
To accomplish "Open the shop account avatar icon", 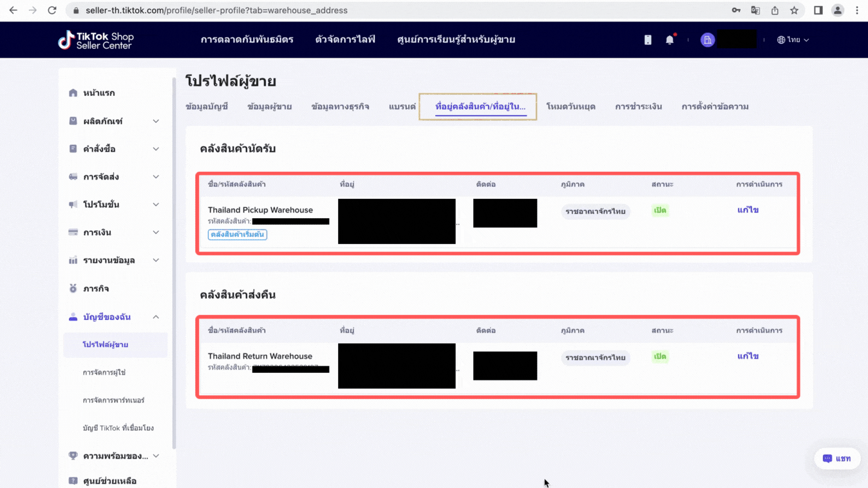I will [707, 39].
